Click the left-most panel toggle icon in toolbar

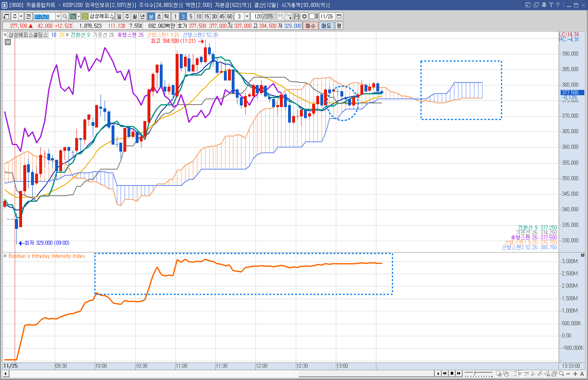tap(7, 16)
